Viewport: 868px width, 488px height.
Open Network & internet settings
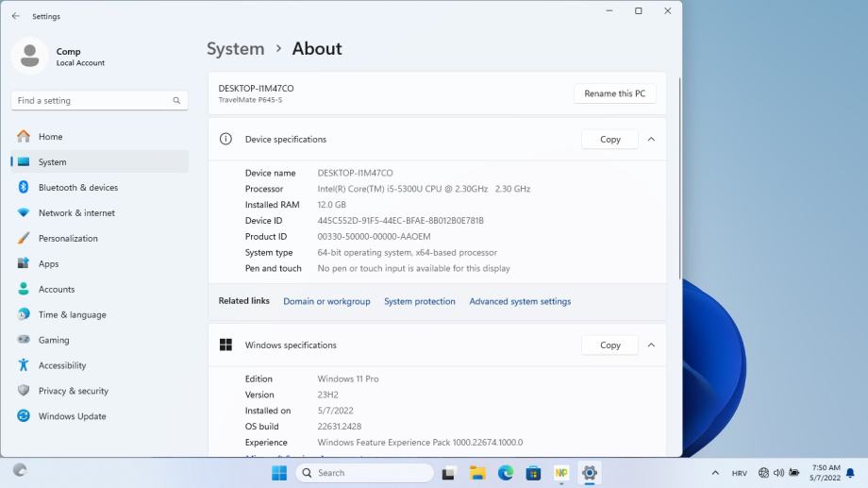[x=76, y=213]
